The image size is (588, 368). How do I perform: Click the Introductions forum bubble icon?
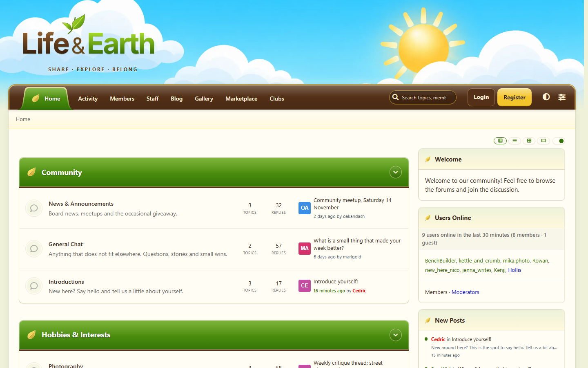tap(34, 286)
